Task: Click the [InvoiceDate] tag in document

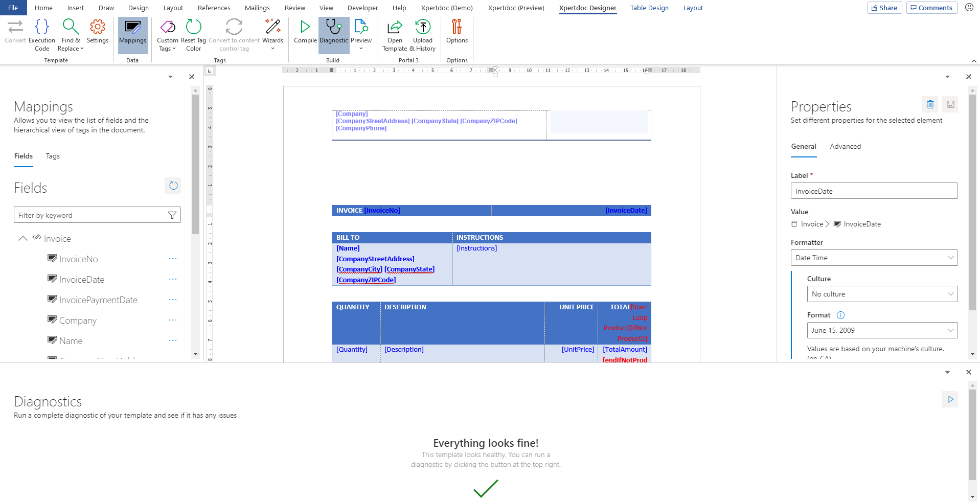Action: 626,211
